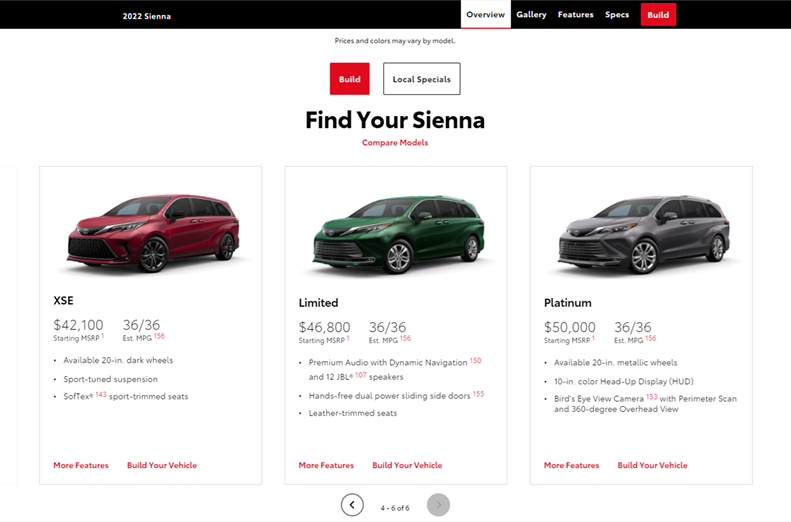
Task: Open Local Specials
Action: click(x=421, y=79)
